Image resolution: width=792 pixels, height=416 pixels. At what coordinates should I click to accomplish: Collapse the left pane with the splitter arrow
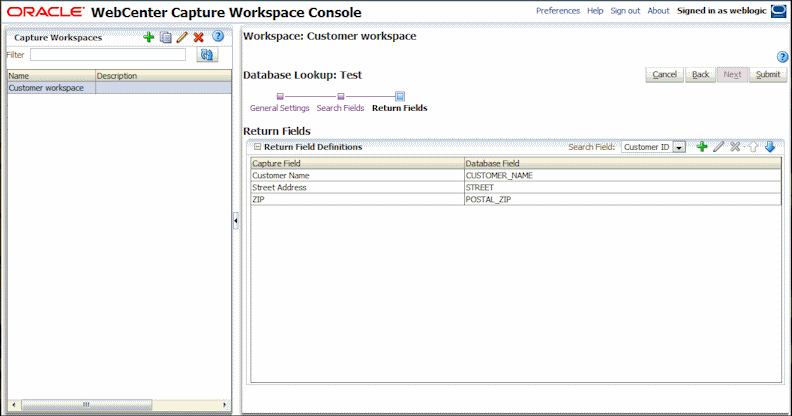[236, 221]
